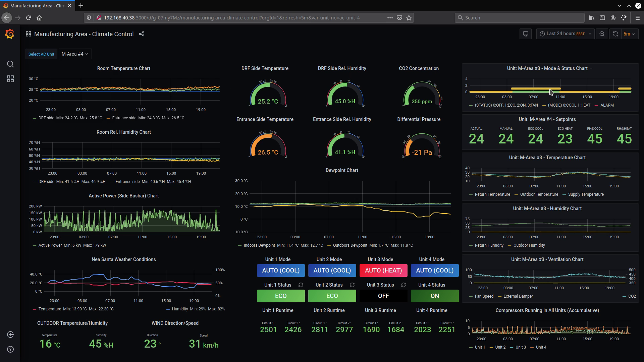
Task: Open the 5m refresh interval dropdown
Action: click(x=629, y=34)
